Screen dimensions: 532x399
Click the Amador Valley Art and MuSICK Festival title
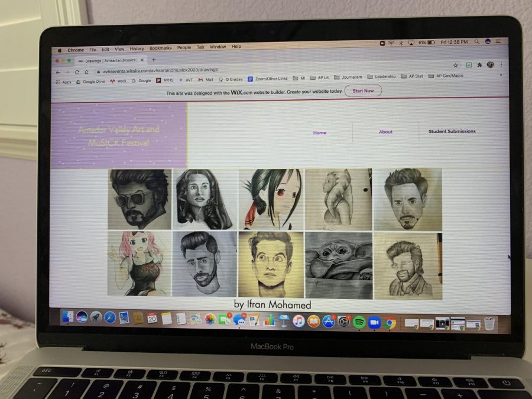coord(119,136)
